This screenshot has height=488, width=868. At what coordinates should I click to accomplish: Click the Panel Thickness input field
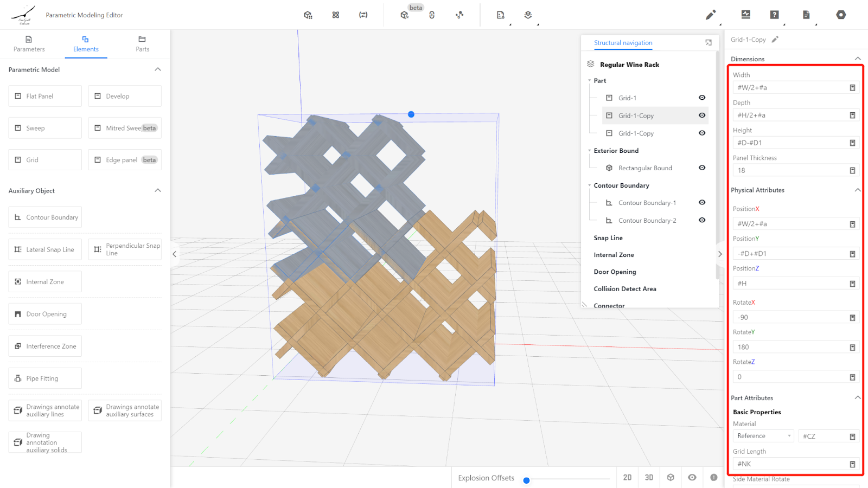click(x=789, y=170)
